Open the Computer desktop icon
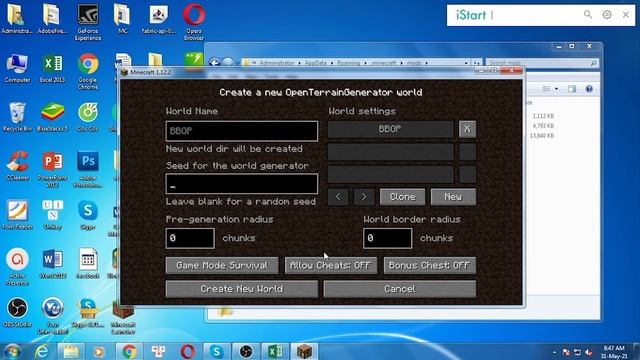640x360 pixels. [x=17, y=68]
